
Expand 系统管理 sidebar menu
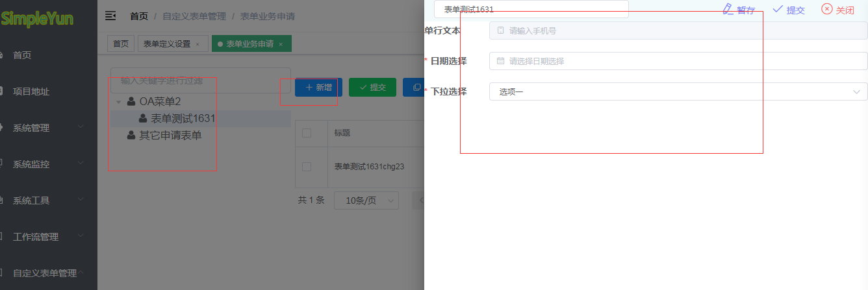(x=49, y=128)
